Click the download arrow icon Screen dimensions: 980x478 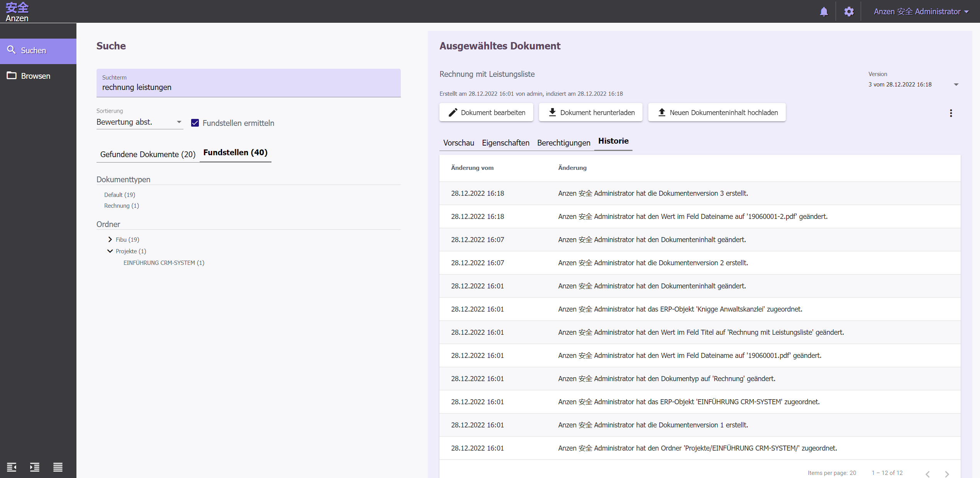[552, 112]
